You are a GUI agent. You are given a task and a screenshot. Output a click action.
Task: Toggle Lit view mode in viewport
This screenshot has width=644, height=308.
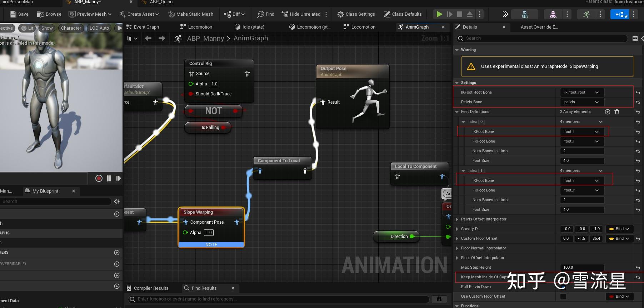pos(28,28)
